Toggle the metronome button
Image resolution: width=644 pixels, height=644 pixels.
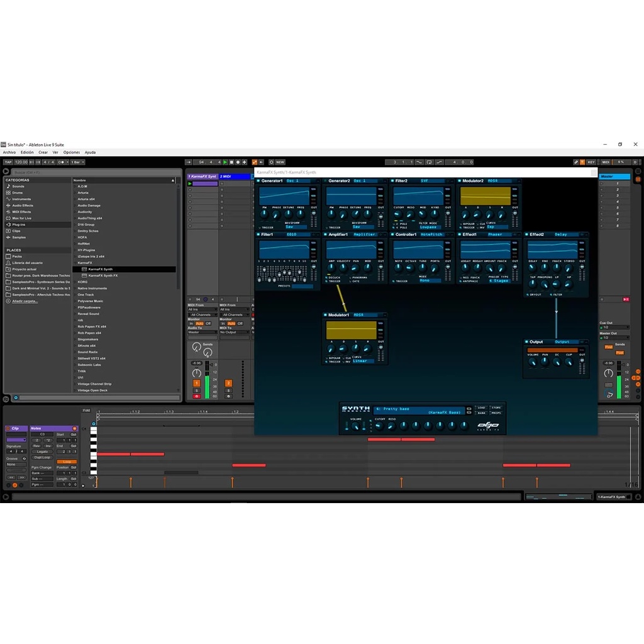coord(62,162)
